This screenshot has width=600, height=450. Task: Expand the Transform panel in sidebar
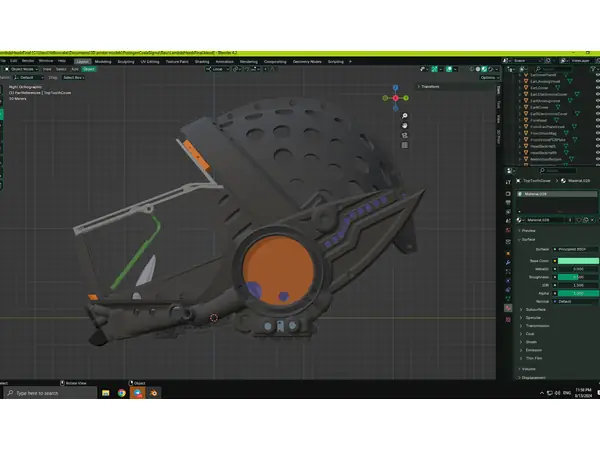tap(429, 86)
